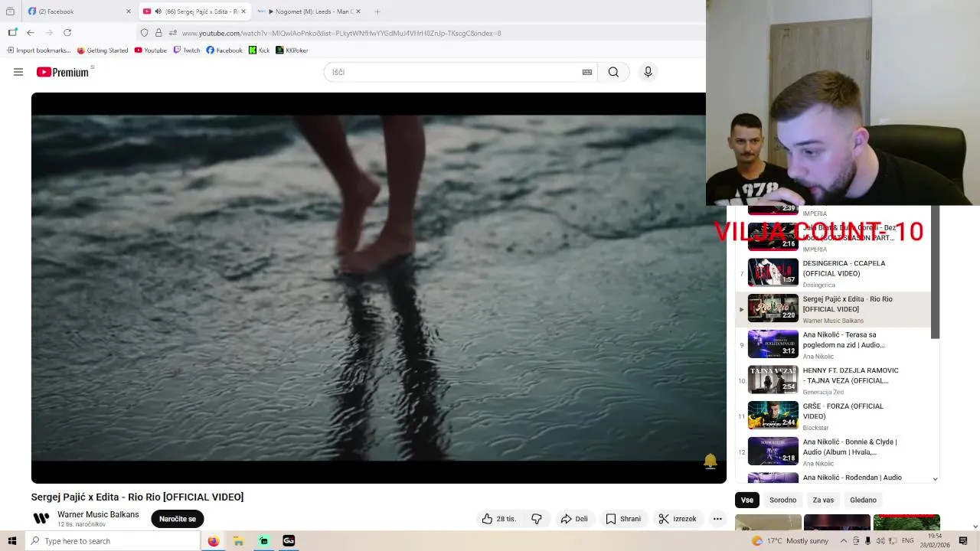Click page scrollbar down arrow
Image resolution: width=980 pixels, height=551 pixels.
click(975, 526)
